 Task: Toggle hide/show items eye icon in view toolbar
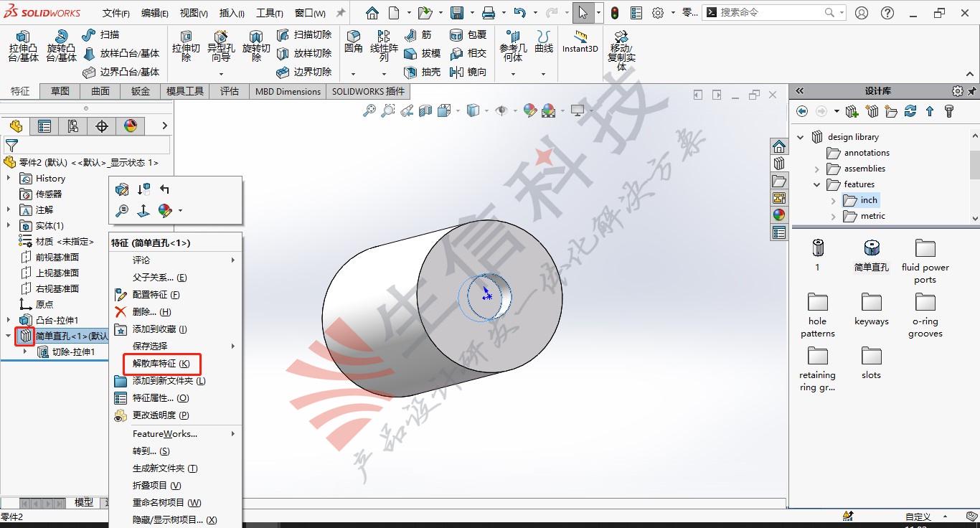pyautogui.click(x=501, y=110)
